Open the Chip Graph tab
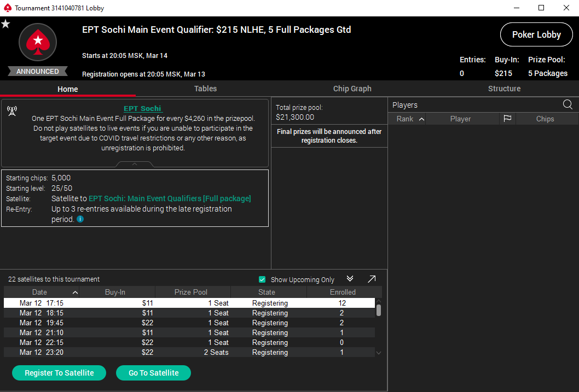 point(352,89)
